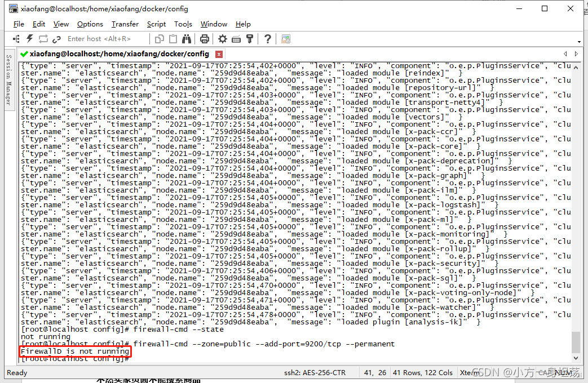Viewport: 588px width, 383px height.
Task: Open the Session Manager toolbar icon
Action: [16, 39]
